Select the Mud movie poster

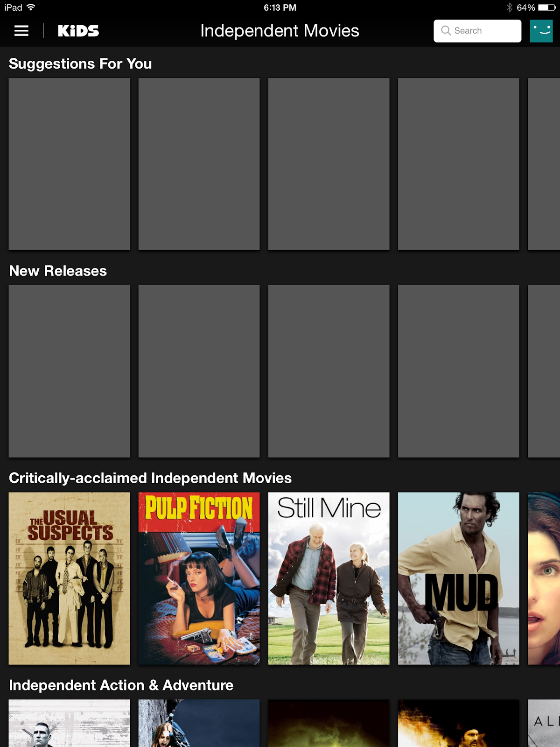coord(458,578)
